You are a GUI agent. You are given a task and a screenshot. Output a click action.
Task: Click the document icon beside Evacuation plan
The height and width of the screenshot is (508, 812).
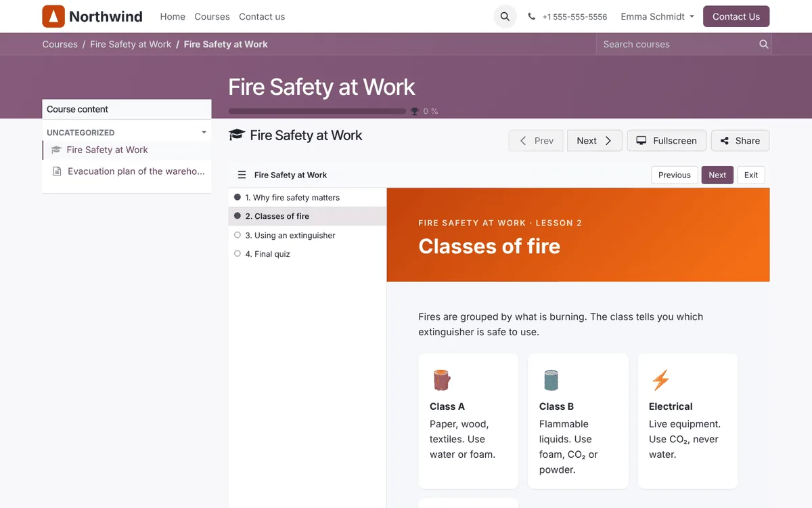pyautogui.click(x=57, y=171)
